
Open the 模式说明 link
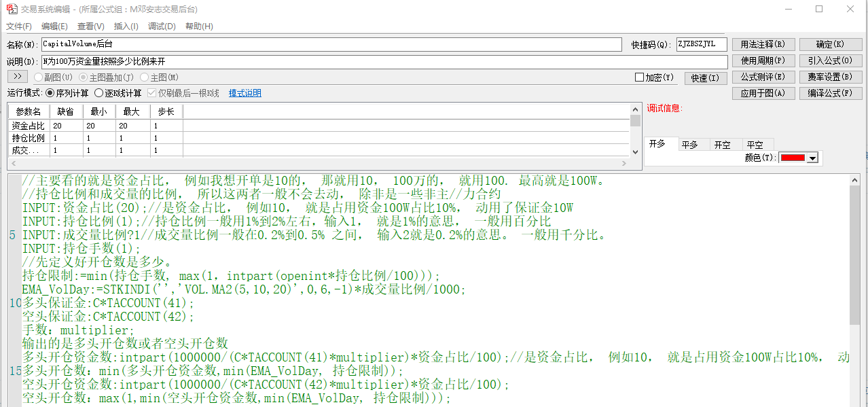(x=245, y=93)
